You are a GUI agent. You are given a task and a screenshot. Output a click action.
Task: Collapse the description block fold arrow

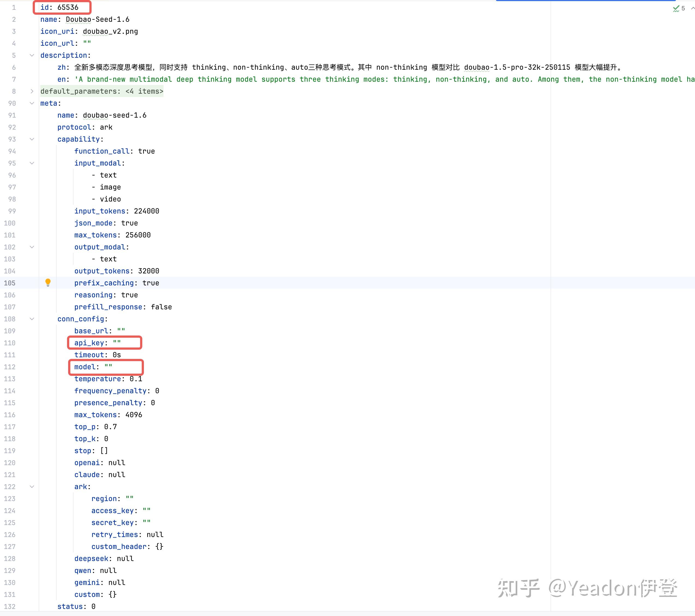pyautogui.click(x=32, y=55)
